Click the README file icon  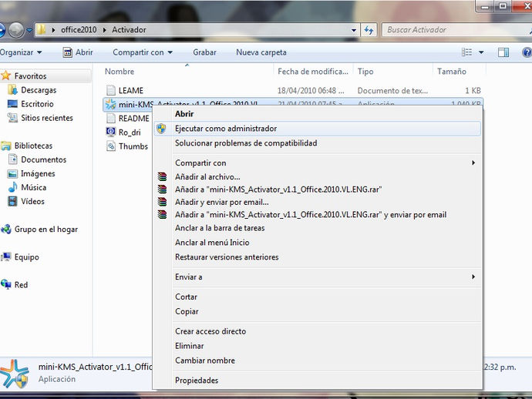click(x=110, y=118)
